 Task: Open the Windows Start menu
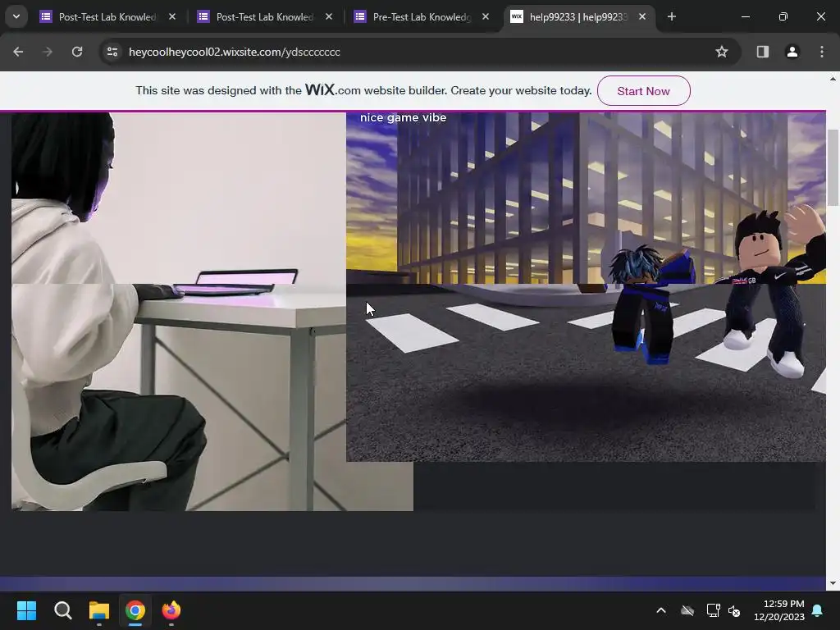pos(26,610)
